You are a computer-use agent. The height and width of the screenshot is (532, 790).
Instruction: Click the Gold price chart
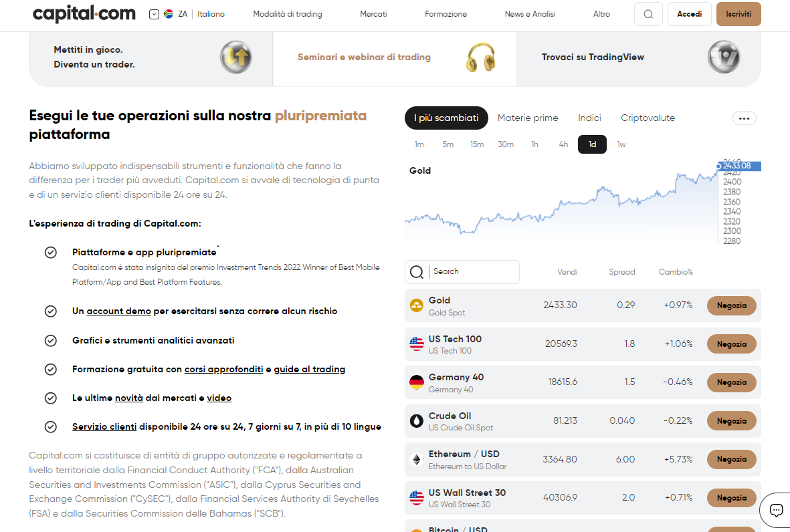(562, 203)
